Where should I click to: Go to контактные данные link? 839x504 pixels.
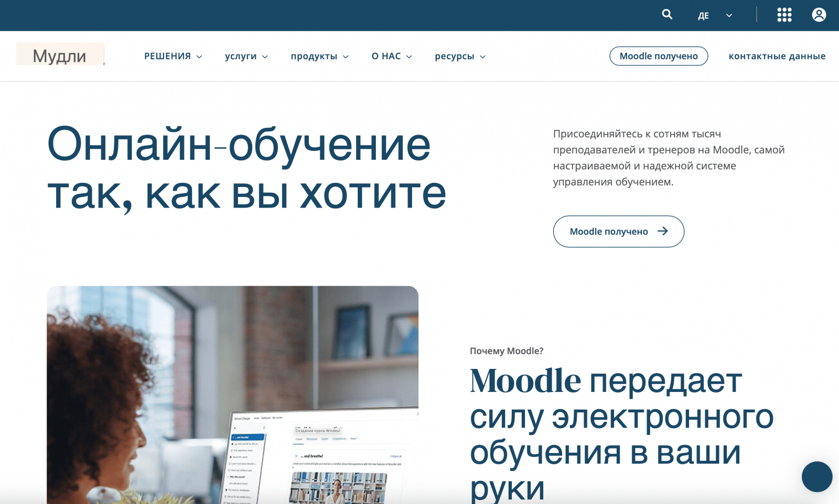coord(777,56)
